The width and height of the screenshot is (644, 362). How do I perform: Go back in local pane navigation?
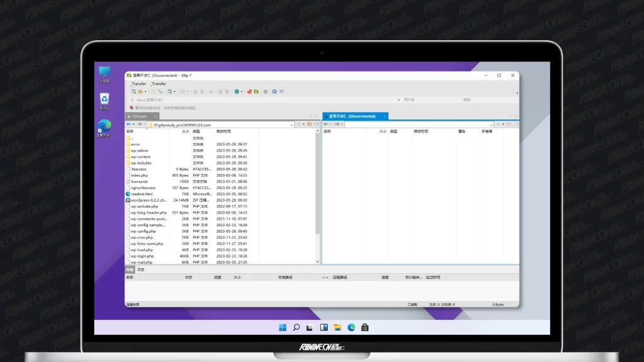click(129, 124)
